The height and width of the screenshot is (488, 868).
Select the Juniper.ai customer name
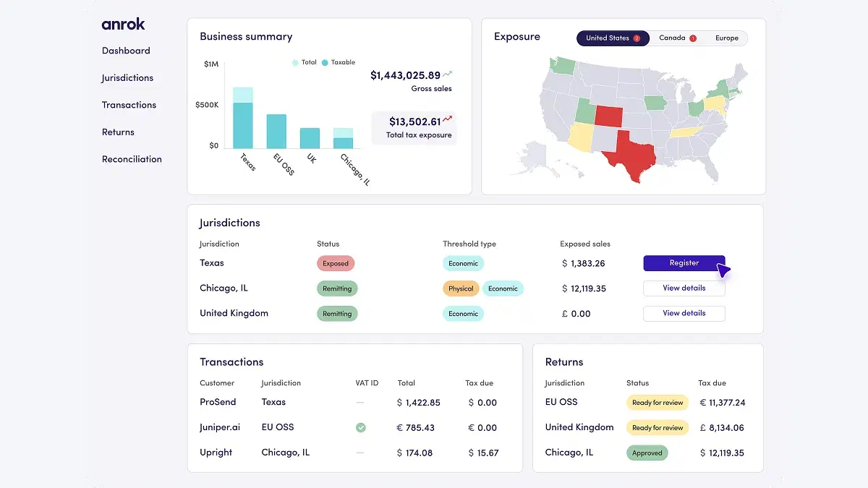(220, 427)
